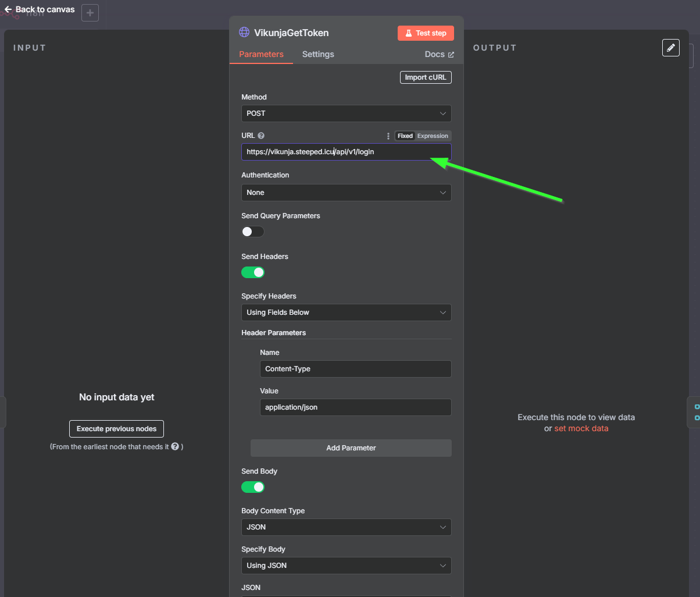Image resolution: width=700 pixels, height=597 pixels.
Task: Click the URL help question mark icon
Action: 261,136
